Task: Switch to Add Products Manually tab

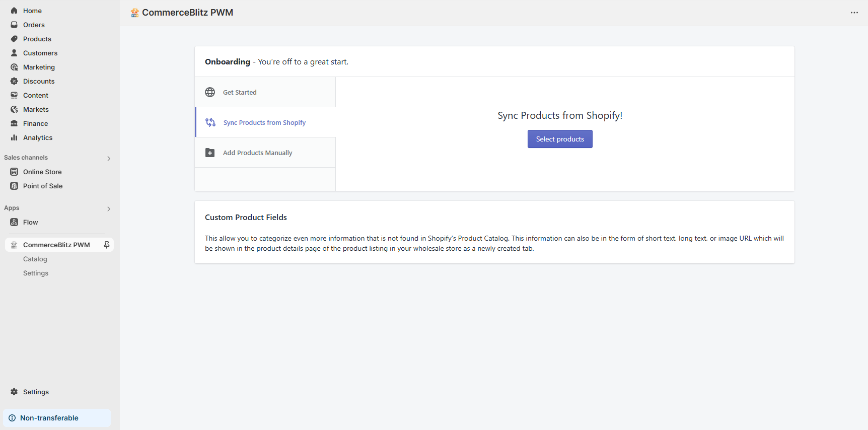Action: (x=265, y=153)
